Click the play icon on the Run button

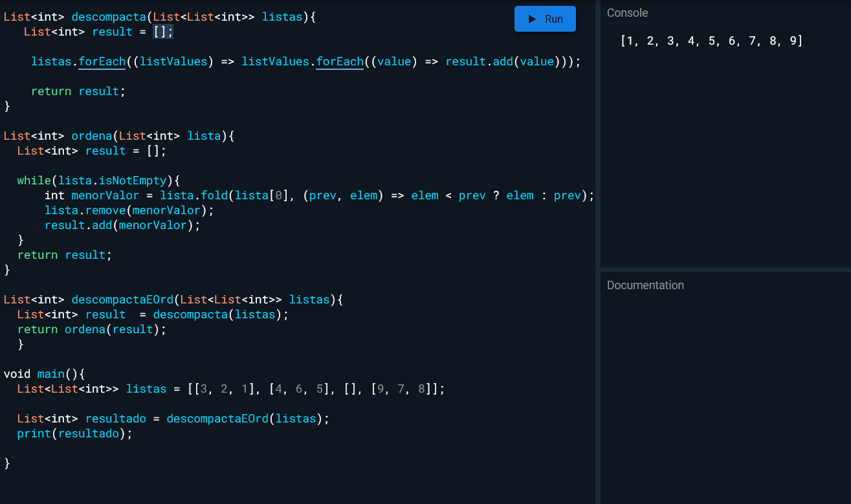[531, 18]
